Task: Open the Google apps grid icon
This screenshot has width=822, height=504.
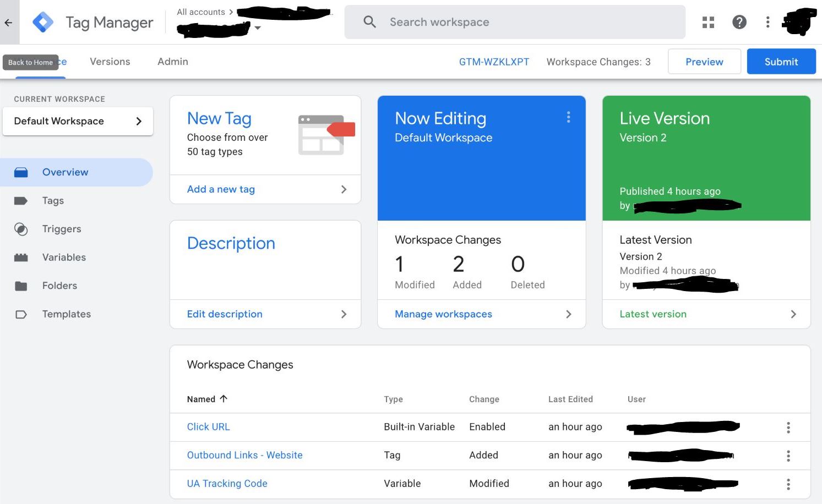Action: pos(707,22)
